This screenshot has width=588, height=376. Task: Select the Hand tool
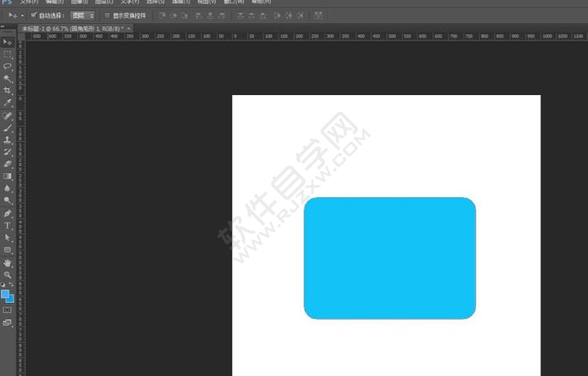7,263
